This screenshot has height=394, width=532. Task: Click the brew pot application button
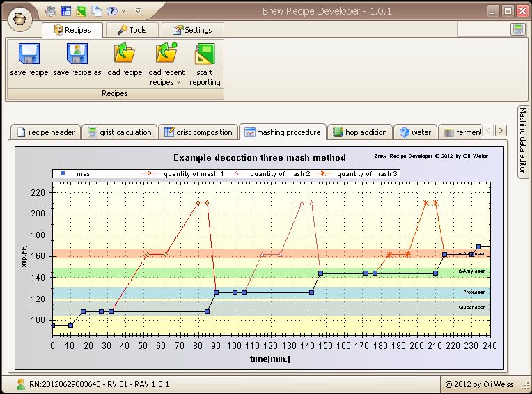19,19
